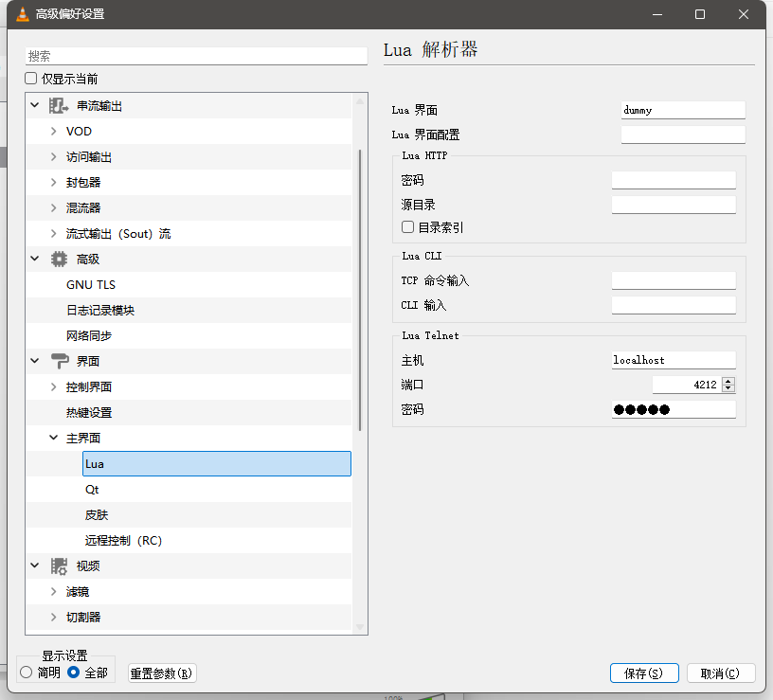Select GNU TLS in the tree
Screen dimensions: 773x700
click(91, 284)
